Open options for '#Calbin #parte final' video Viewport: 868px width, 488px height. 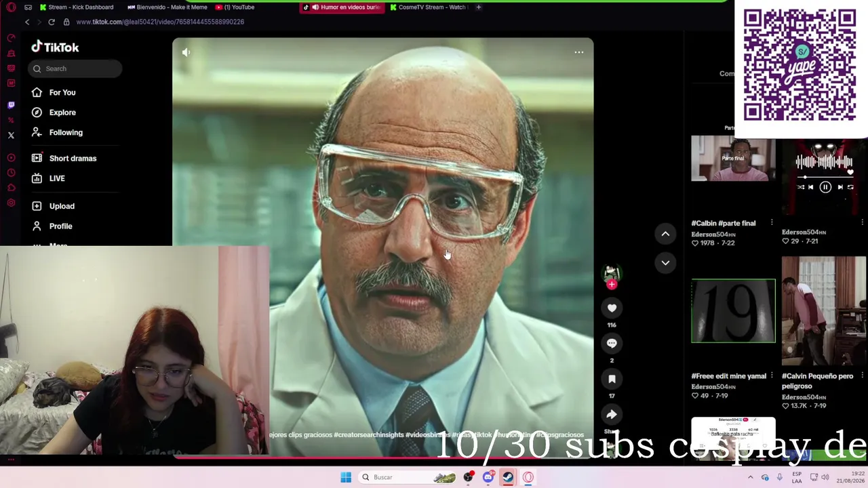[772, 223]
